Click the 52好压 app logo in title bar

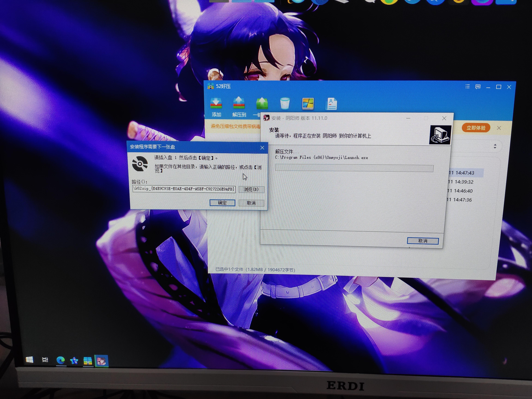click(211, 86)
